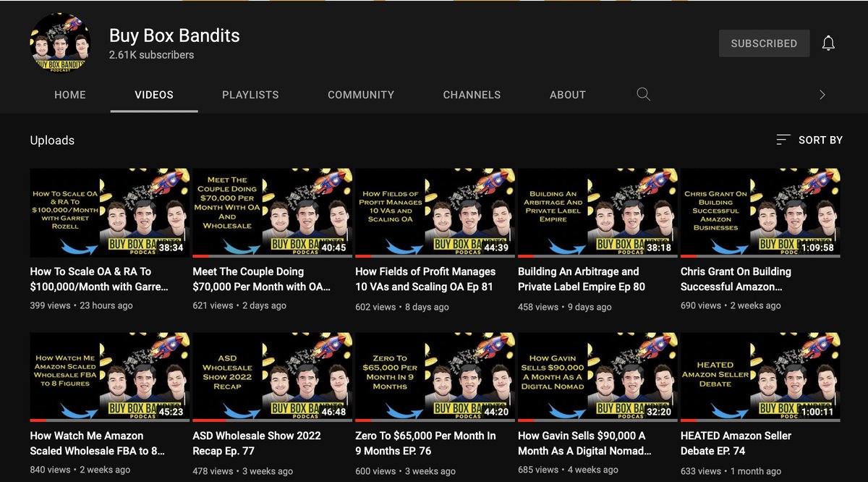Screen dimensions: 868x482
Task: Open the SORT BY dropdown
Action: [809, 140]
